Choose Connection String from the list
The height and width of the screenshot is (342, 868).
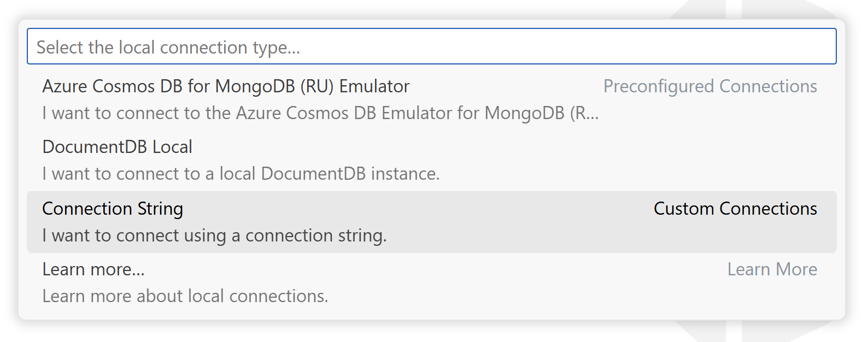tap(113, 209)
